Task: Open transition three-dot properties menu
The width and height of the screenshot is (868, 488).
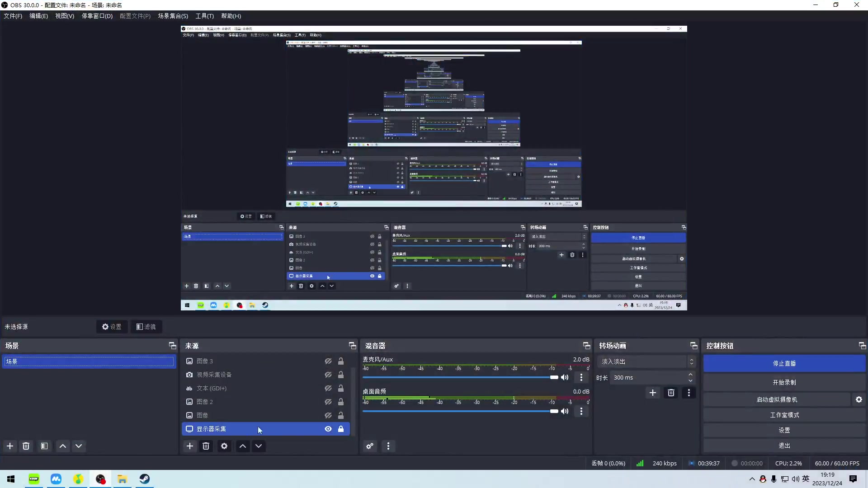Action: pos(689,393)
